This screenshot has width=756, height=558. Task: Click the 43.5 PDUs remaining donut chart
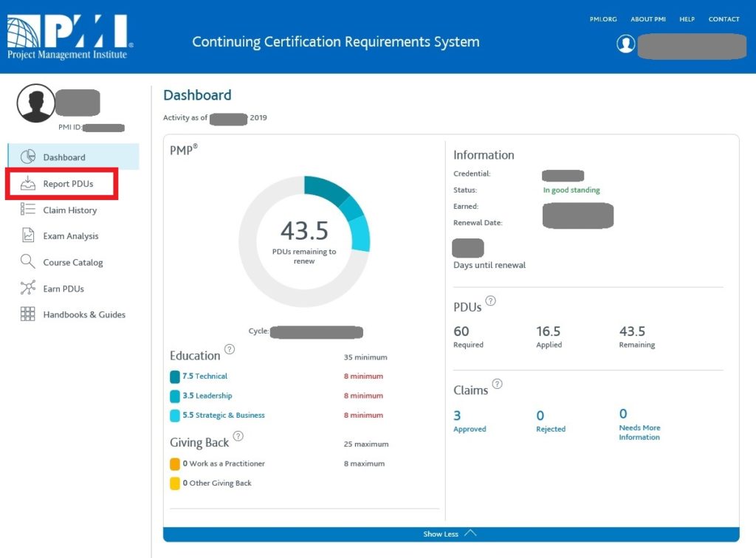point(304,241)
